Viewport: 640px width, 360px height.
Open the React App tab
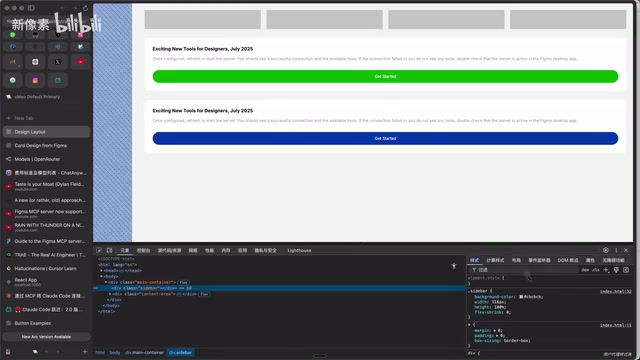(46, 282)
